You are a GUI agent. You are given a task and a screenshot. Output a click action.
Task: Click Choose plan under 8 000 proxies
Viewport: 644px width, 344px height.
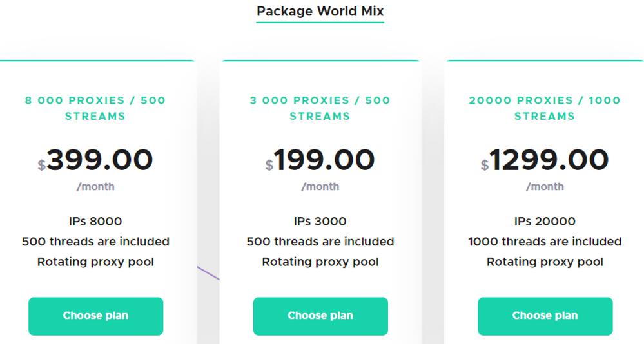coord(95,316)
